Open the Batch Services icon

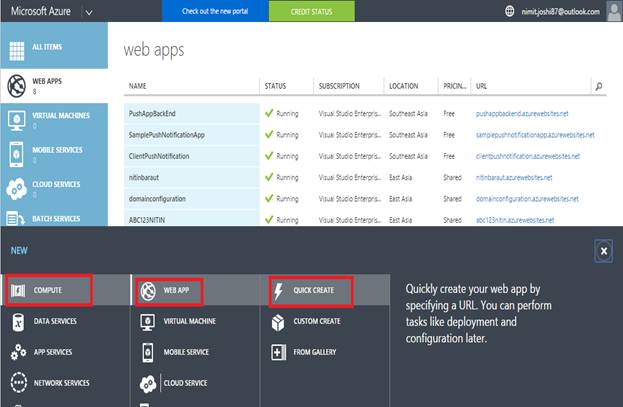(x=15, y=218)
